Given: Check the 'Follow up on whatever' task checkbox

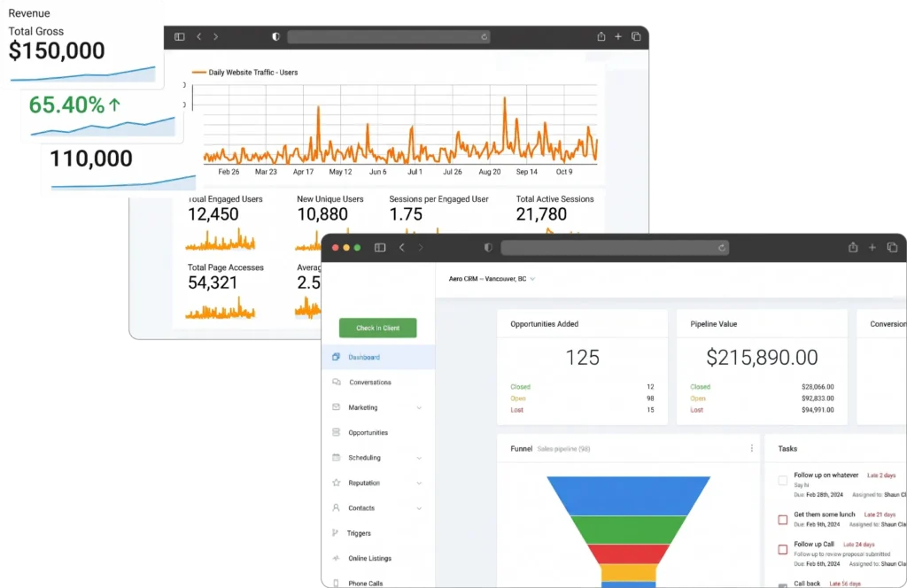Looking at the screenshot, I should tap(783, 481).
